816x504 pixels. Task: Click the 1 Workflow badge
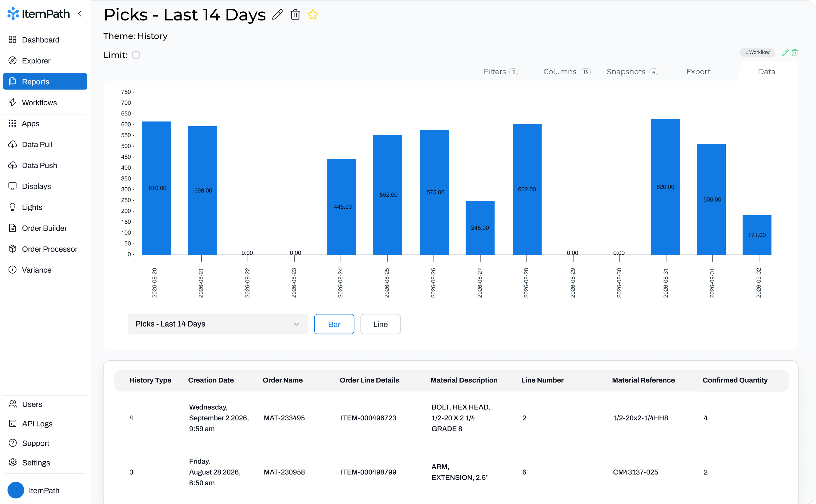757,52
